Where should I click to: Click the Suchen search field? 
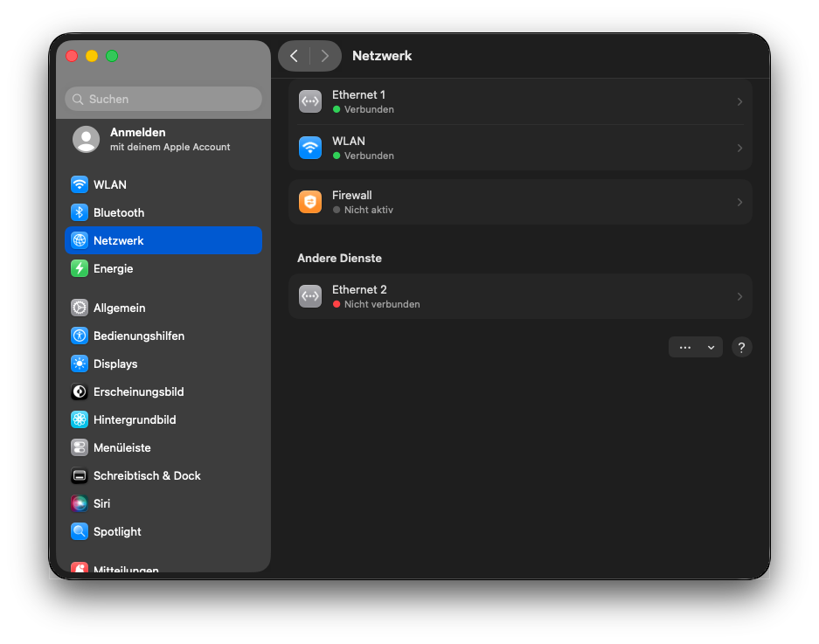[x=163, y=99]
